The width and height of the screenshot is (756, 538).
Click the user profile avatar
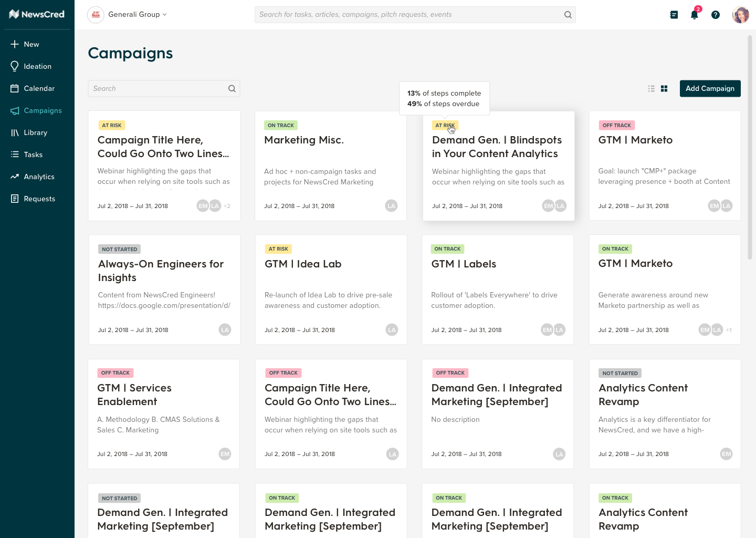pos(740,15)
